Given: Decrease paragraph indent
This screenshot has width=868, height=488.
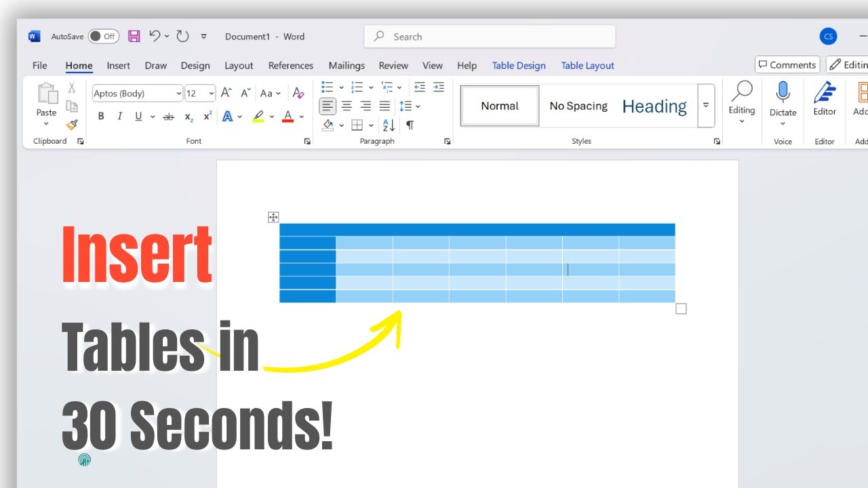Looking at the screenshot, I should [x=420, y=87].
